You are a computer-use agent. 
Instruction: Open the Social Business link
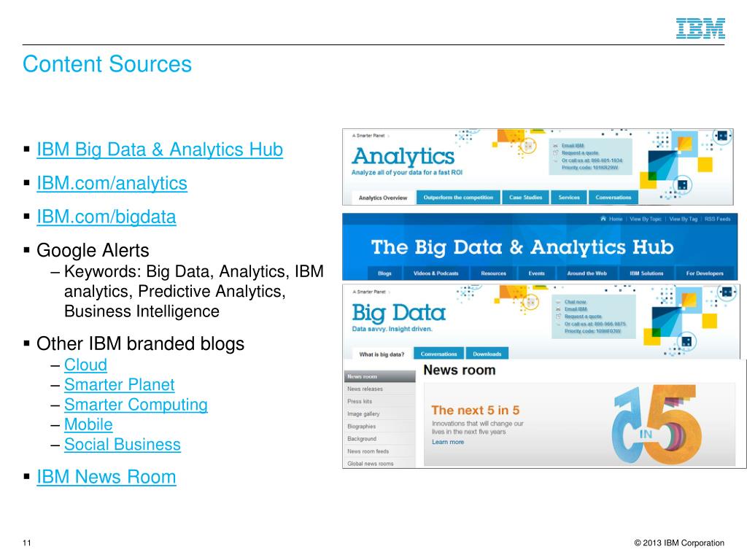click(123, 445)
